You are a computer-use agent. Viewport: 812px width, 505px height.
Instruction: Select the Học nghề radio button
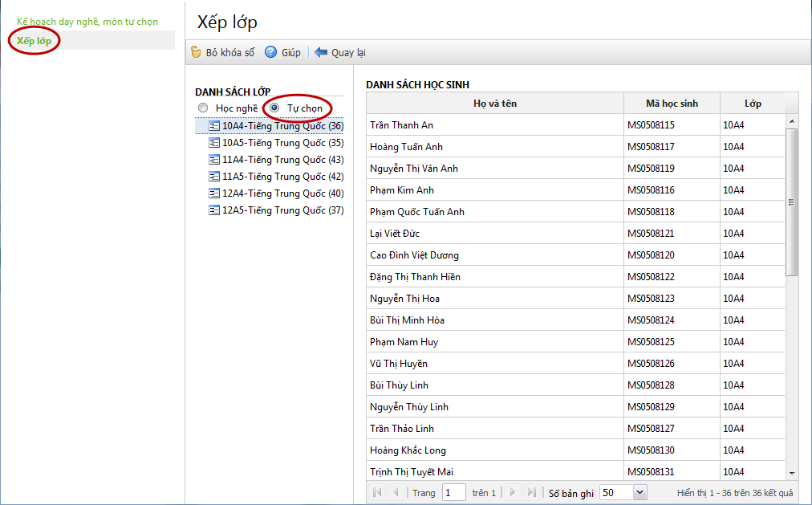coord(203,108)
